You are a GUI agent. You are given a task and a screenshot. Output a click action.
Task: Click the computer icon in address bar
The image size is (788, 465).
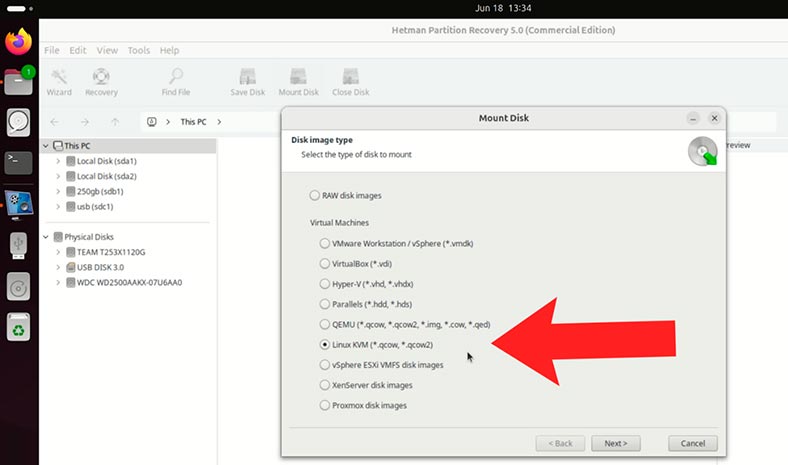(151, 122)
